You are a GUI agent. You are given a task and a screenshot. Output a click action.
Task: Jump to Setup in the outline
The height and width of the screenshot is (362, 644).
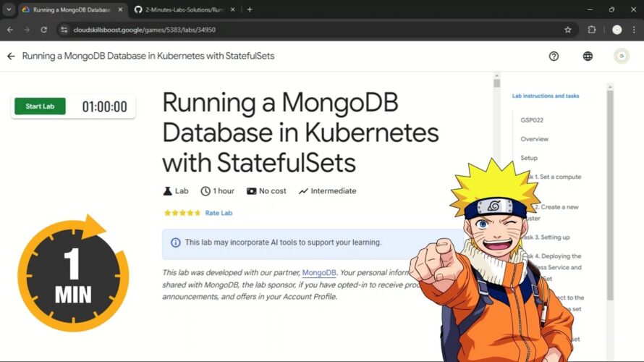click(x=529, y=158)
